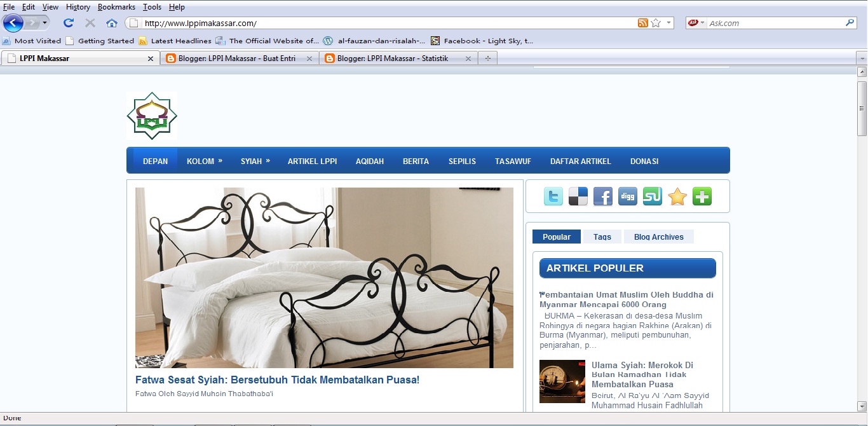Screen dimensions: 868x426
Task: Open the Most Visited bookmarks folder
Action: (32, 41)
